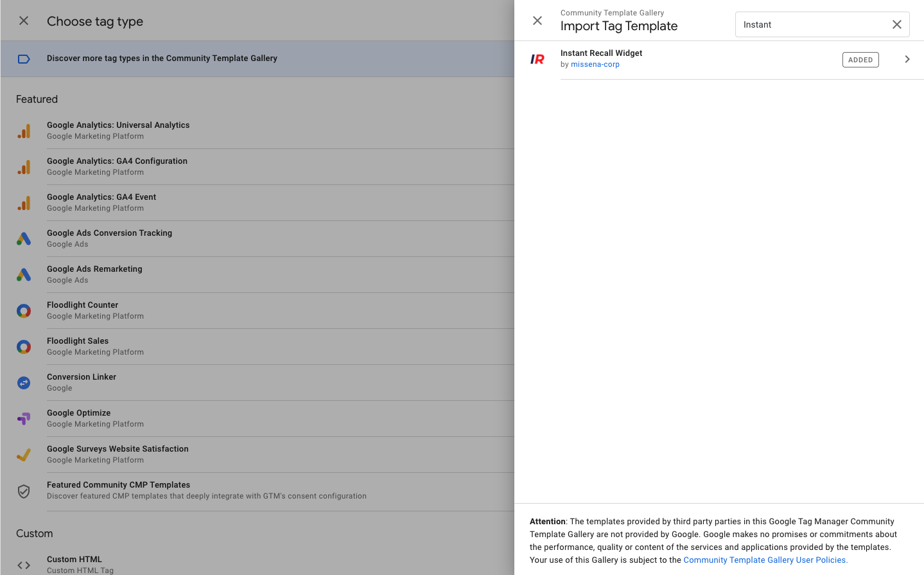Choose Google Ads Conversion Tracking tag
924x575 pixels.
coord(257,239)
